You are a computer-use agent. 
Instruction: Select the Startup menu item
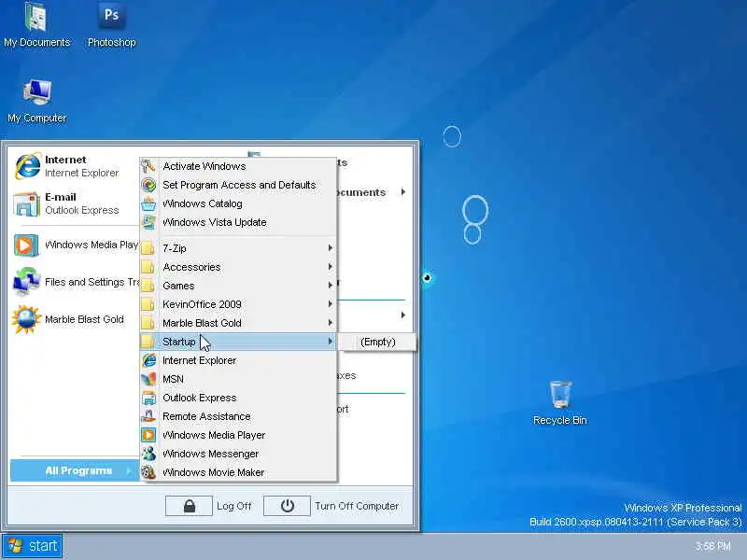(x=239, y=342)
